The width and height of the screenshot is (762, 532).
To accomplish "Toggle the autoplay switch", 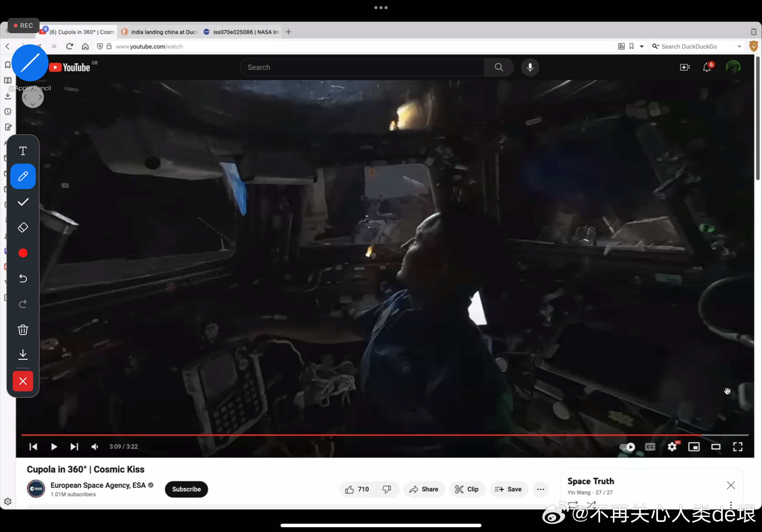I will click(x=627, y=447).
